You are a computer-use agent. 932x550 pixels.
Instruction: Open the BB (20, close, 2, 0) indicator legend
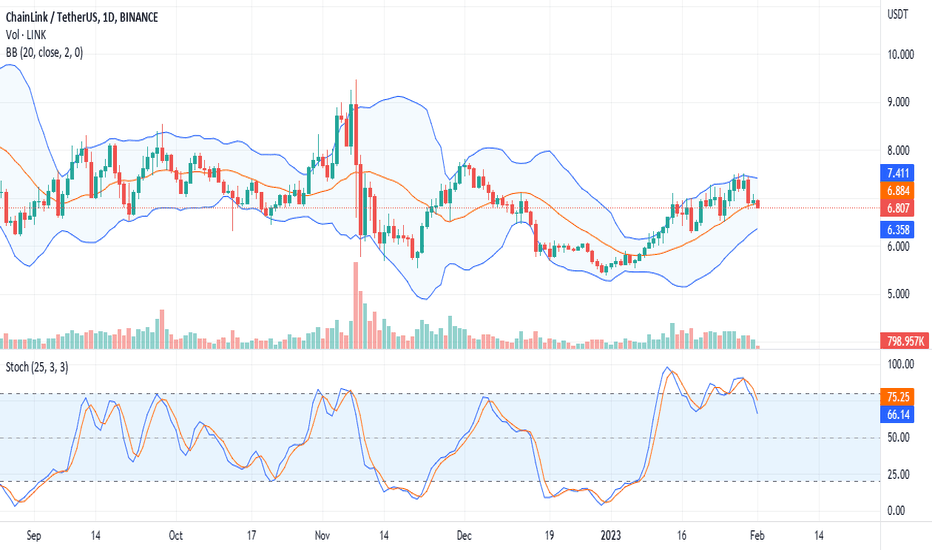(x=44, y=52)
